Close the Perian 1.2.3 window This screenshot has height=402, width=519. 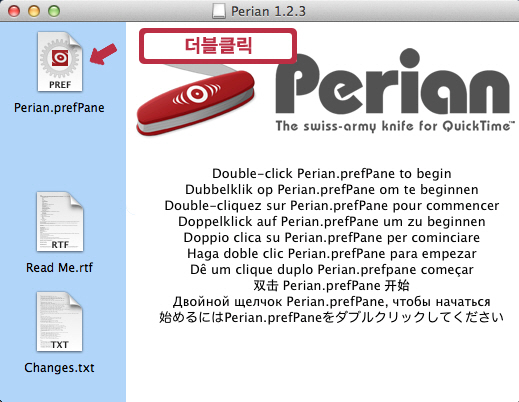coord(14,11)
